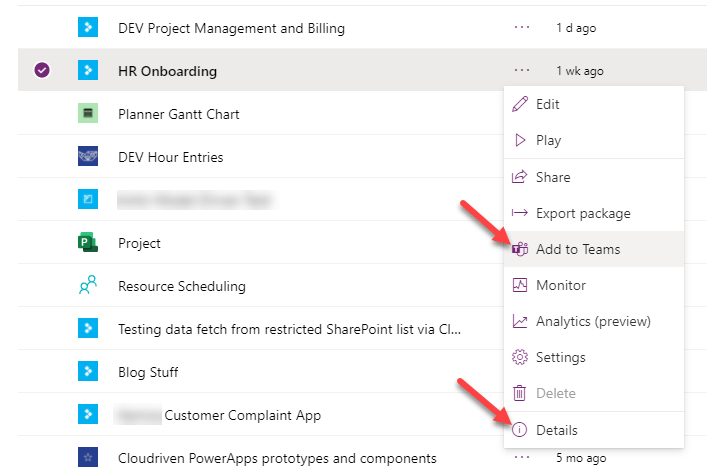Open the Customer Complaint App link
Screen dimensions: 707x469
click(x=242, y=415)
